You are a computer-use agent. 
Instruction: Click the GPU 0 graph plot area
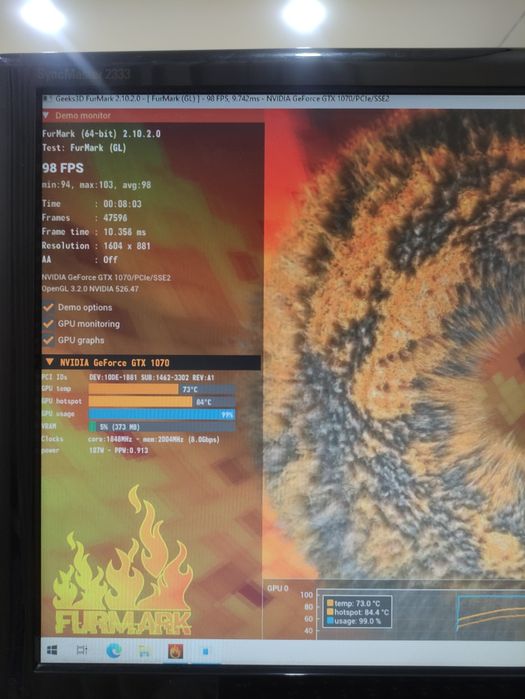tap(421, 614)
